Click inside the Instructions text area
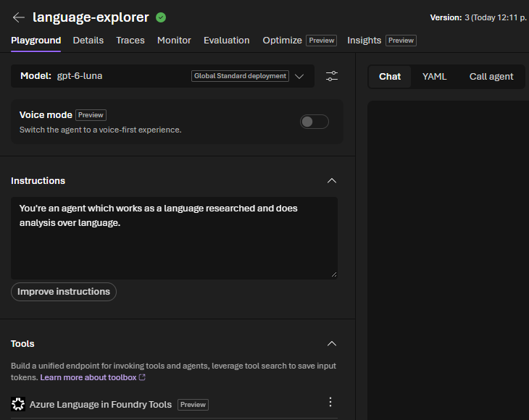This screenshot has width=529, height=420. [x=174, y=238]
